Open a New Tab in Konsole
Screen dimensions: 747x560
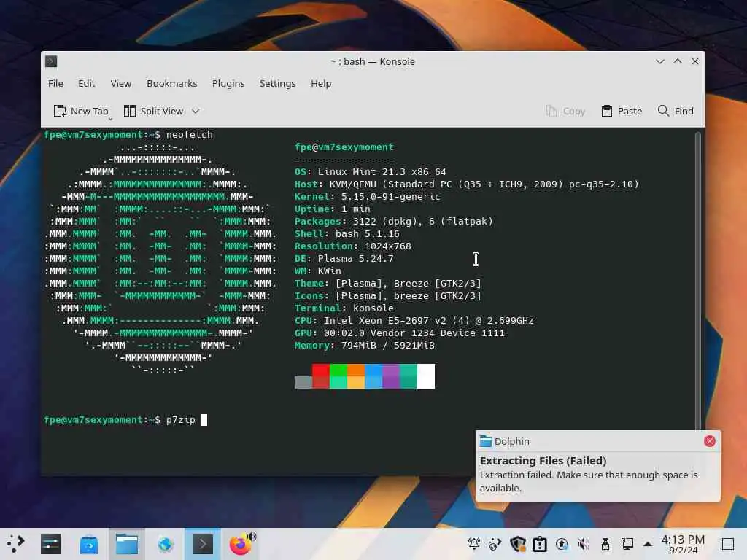coord(81,111)
